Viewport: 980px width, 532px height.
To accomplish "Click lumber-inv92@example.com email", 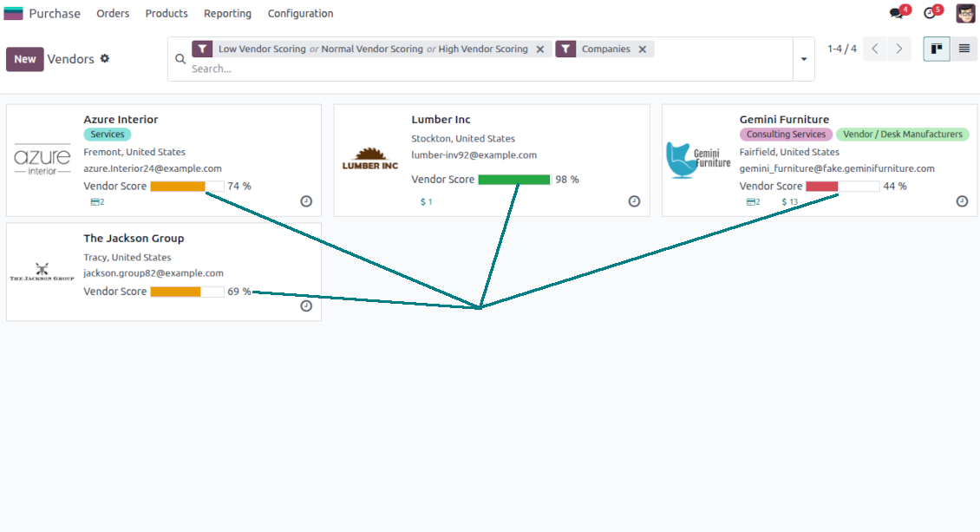I will tap(474, 155).
